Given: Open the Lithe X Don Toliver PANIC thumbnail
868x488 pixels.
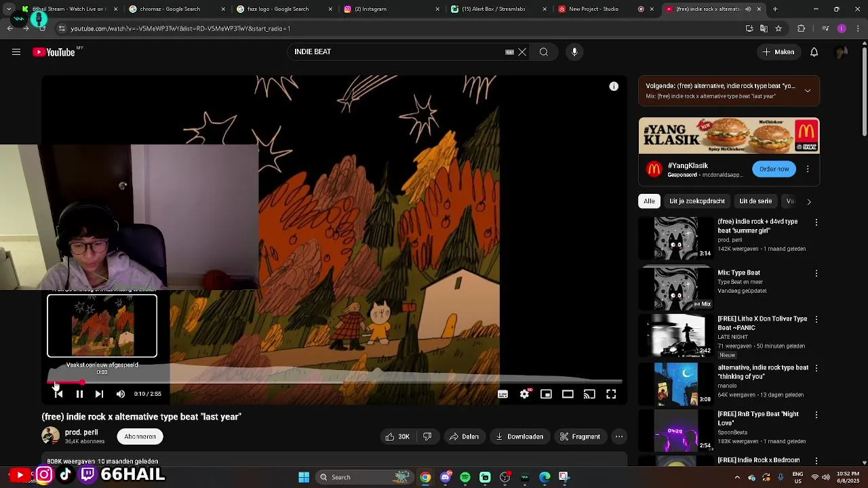Looking at the screenshot, I should click(x=676, y=335).
